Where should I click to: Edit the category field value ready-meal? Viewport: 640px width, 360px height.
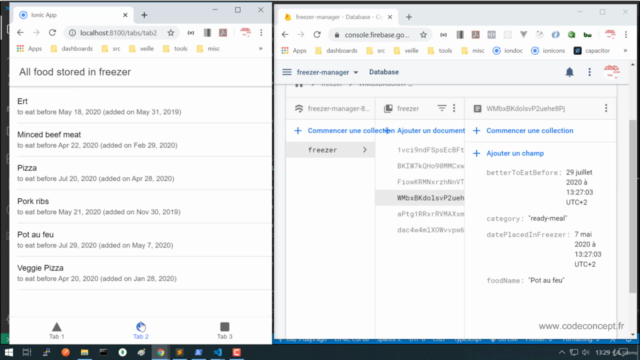point(547,218)
